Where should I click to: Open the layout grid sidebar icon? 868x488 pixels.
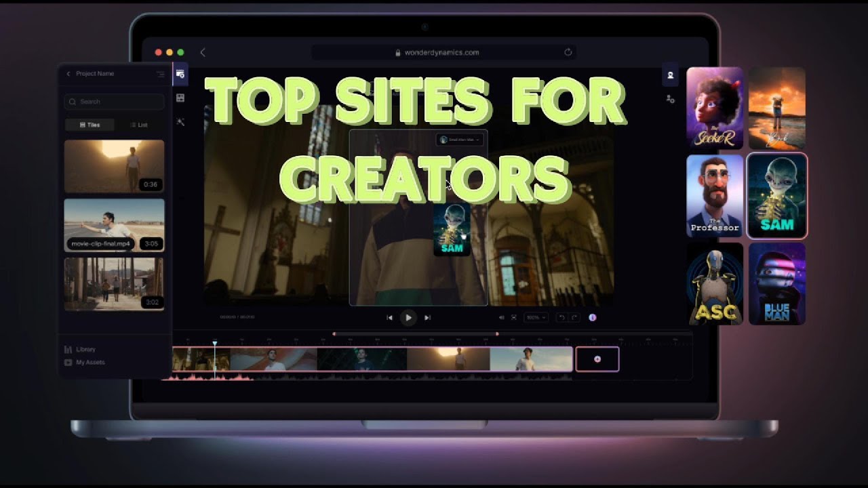[180, 98]
